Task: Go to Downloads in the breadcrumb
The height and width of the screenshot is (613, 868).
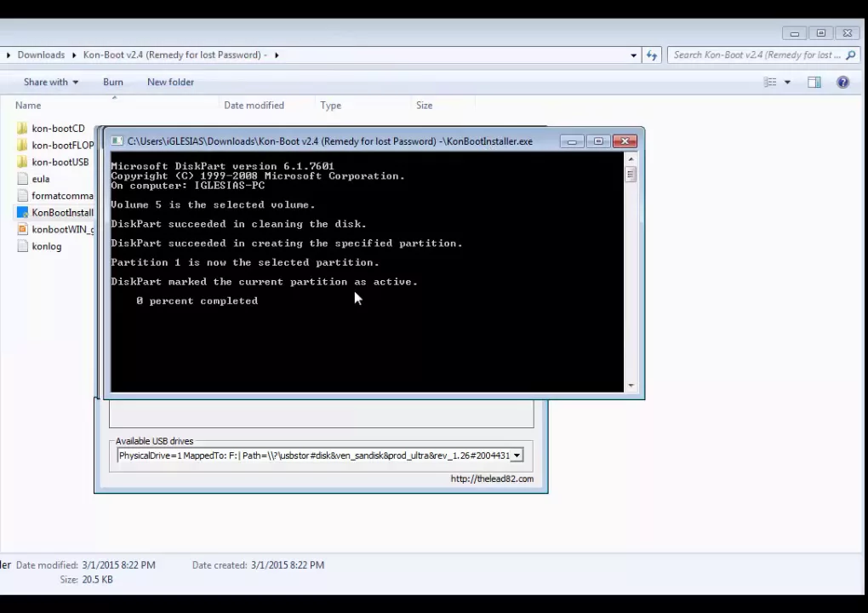Action: [41, 54]
